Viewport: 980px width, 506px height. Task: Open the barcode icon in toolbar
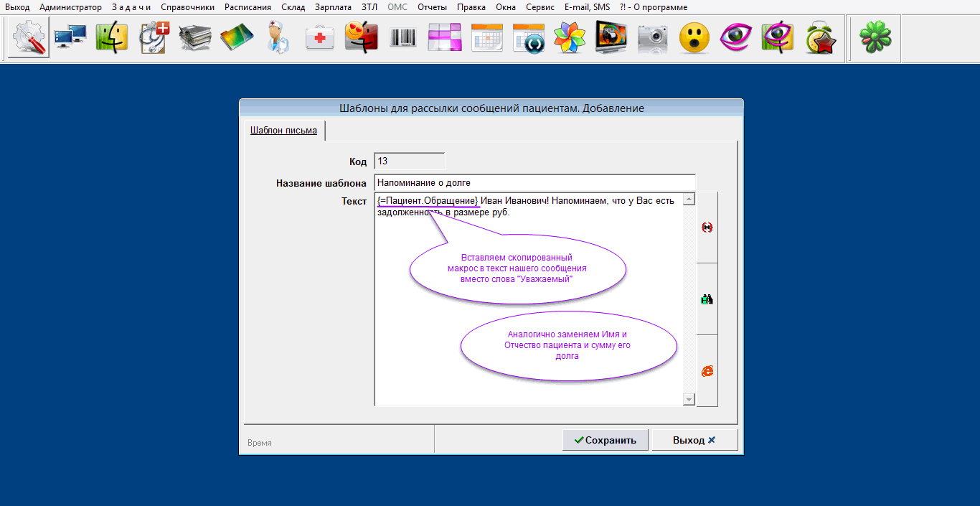[402, 37]
